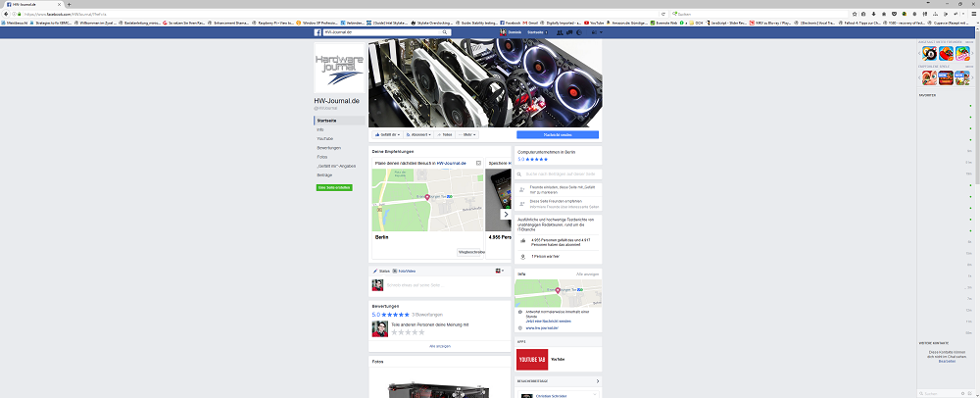Open the 'Abonniert' dropdown button
This screenshot has height=398, width=980.
(x=418, y=134)
